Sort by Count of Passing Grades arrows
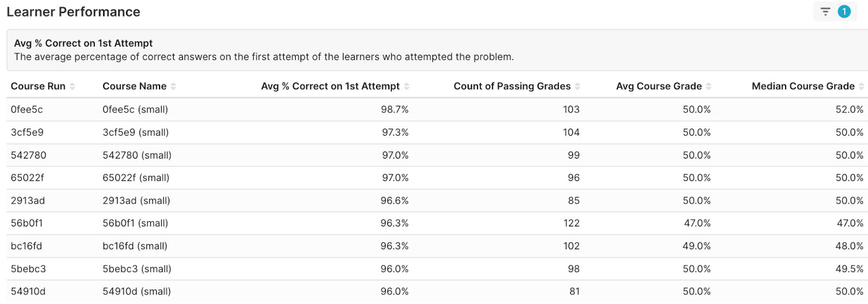Screen dimensions: 868x304 tap(577, 86)
